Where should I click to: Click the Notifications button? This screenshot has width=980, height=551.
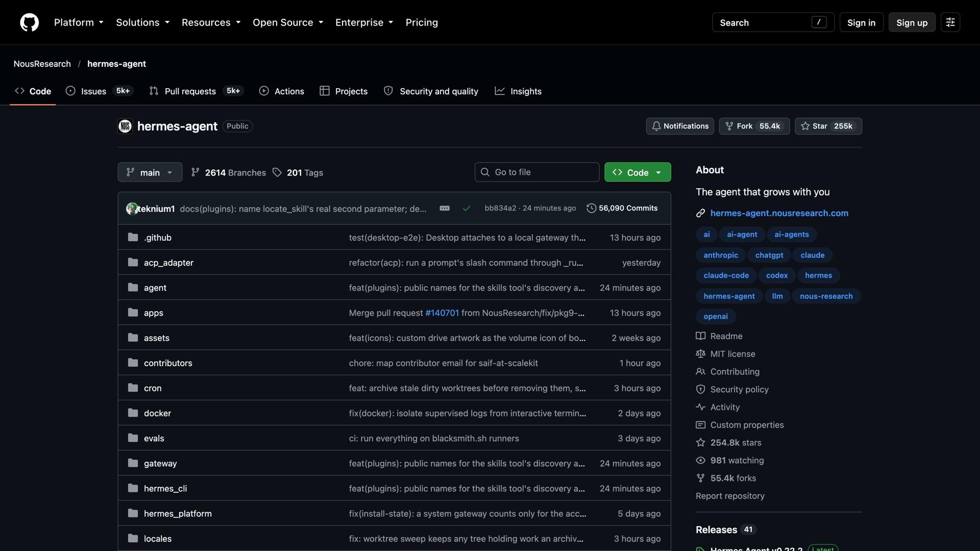(680, 126)
